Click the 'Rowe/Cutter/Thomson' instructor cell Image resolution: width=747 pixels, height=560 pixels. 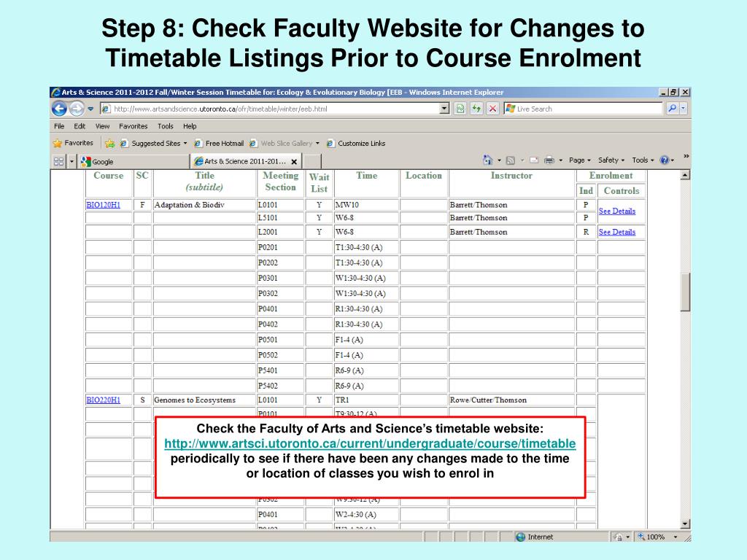[x=511, y=400]
